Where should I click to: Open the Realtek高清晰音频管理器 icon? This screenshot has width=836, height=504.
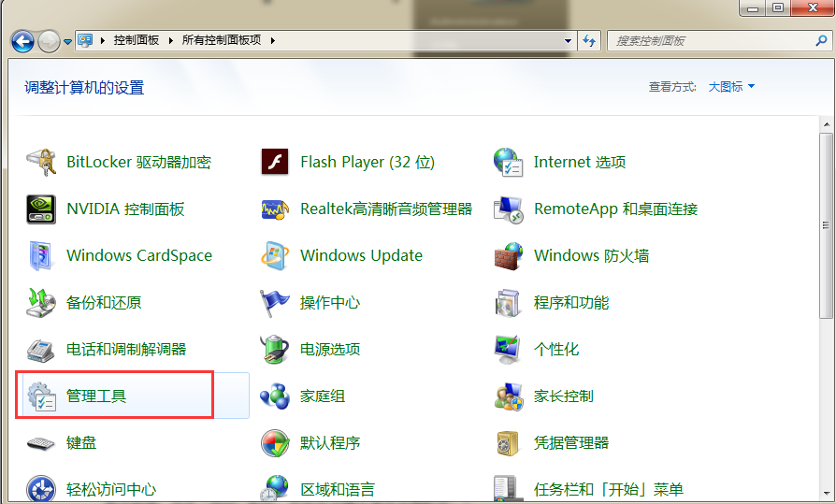(275, 209)
